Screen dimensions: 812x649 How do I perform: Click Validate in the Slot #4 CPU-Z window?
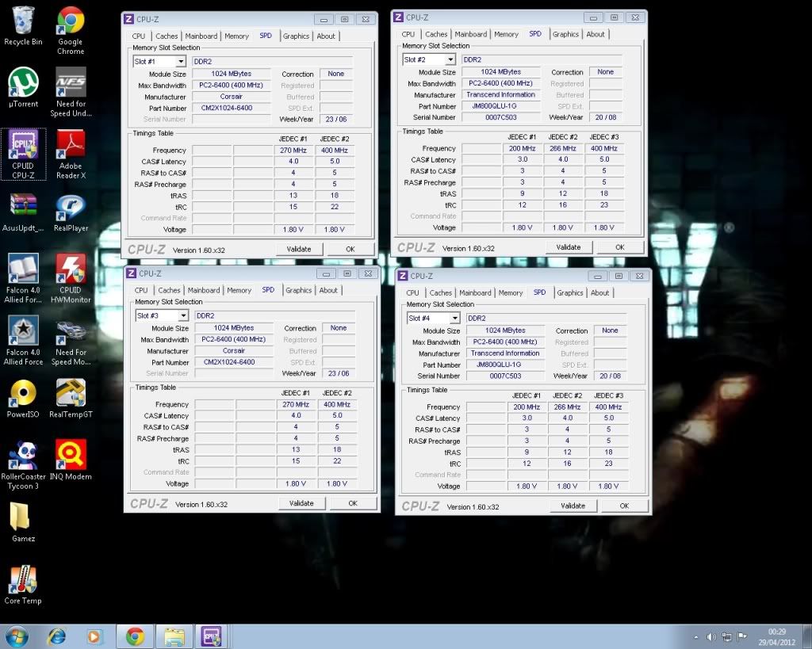coord(573,506)
